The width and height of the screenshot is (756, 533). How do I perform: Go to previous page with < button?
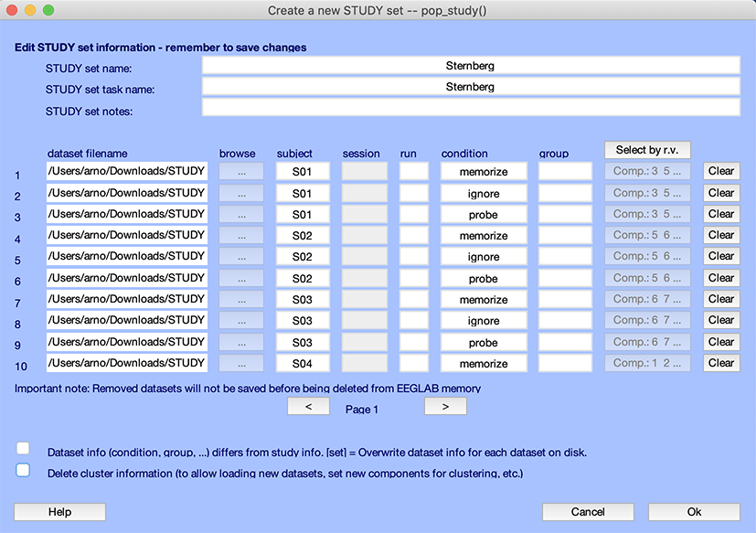pos(308,407)
